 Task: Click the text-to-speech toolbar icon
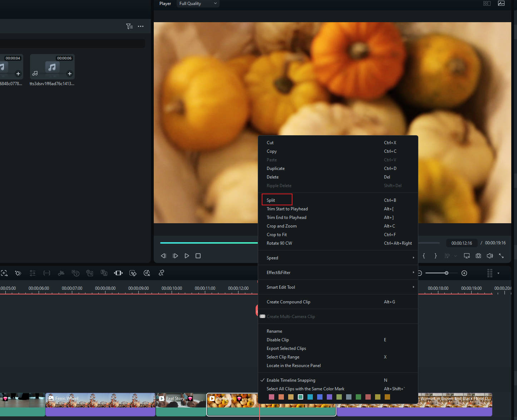tap(90, 273)
